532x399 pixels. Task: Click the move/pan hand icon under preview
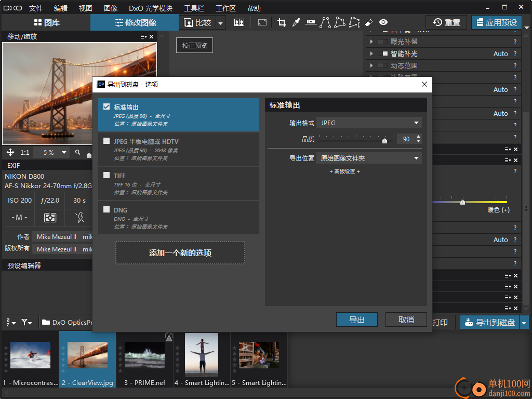(x=10, y=152)
